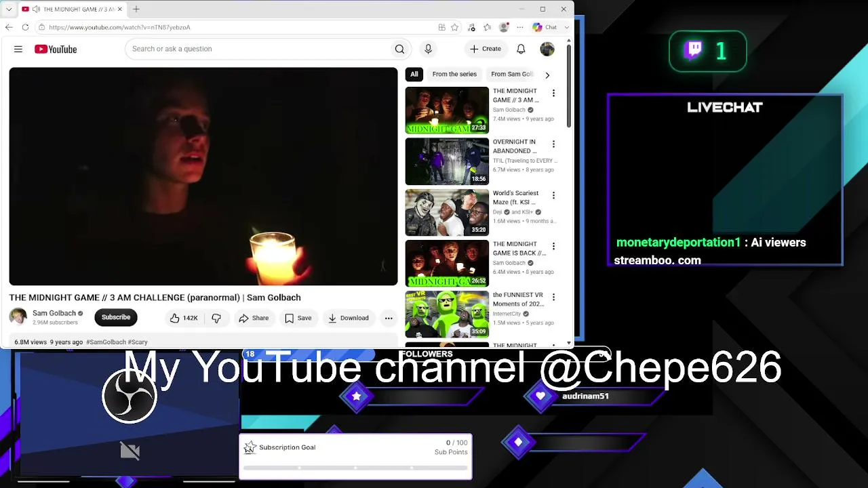Close the Midnight Game browser tab
The image size is (868, 488).
coord(120,9)
